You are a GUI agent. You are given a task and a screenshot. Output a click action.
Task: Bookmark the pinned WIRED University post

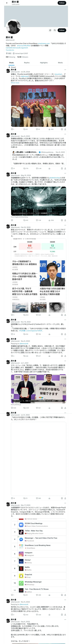[x=62, y=129]
